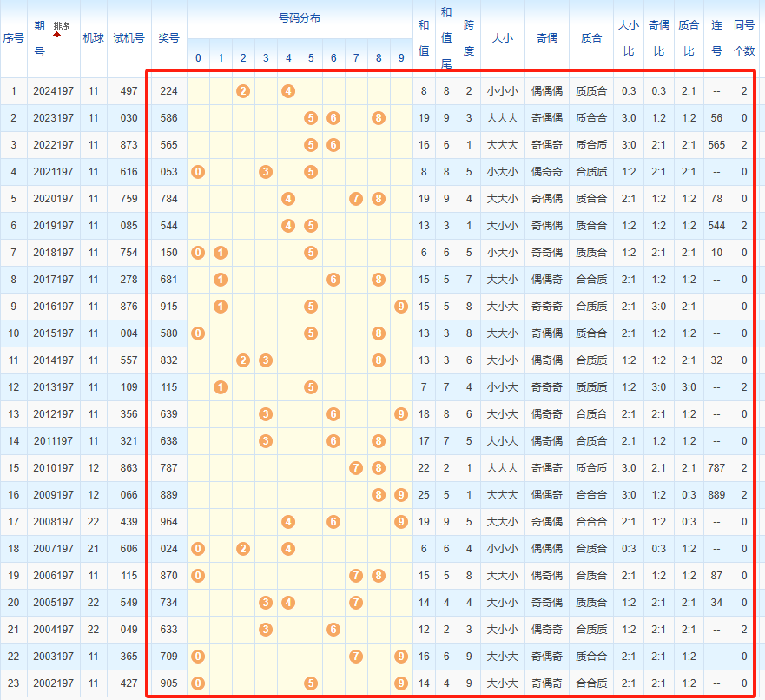Click orange ball 4 in row 2019197
Image resolution: width=765 pixels, height=700 pixels.
click(x=288, y=226)
